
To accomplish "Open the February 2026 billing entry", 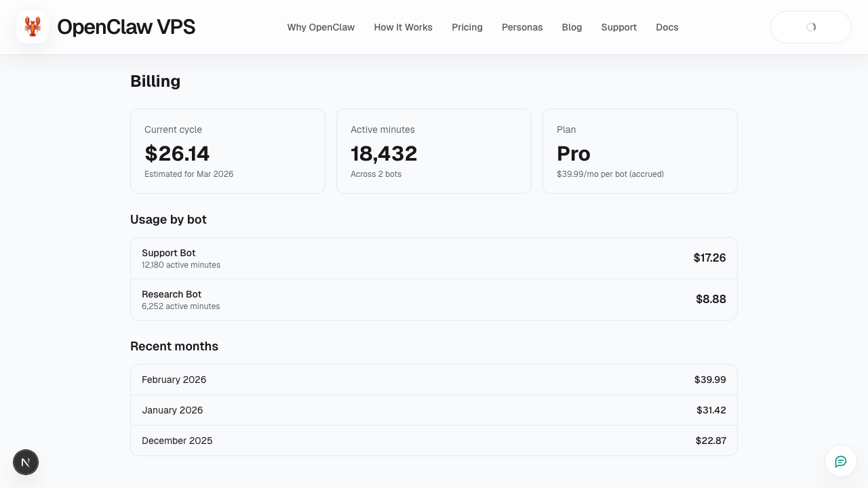I will pos(434,380).
